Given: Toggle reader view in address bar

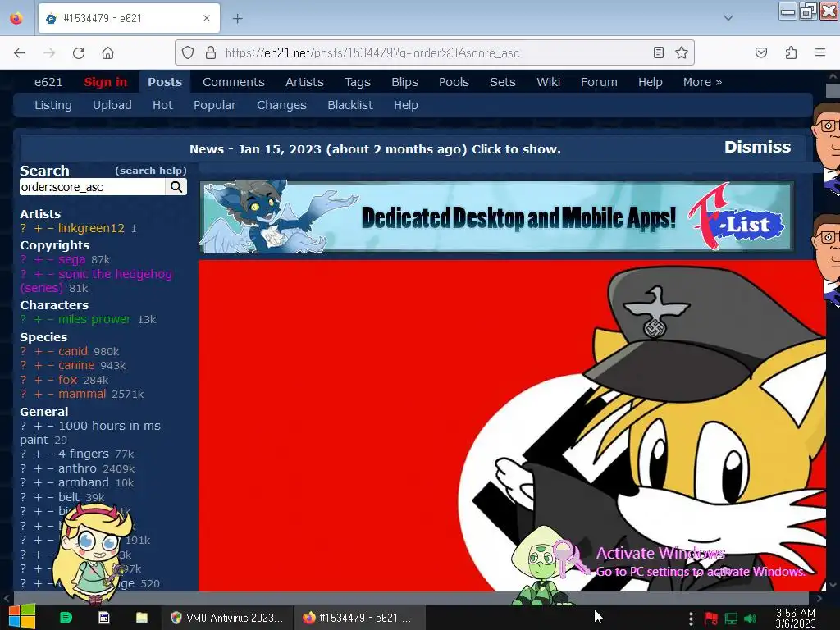Looking at the screenshot, I should coord(659,52).
